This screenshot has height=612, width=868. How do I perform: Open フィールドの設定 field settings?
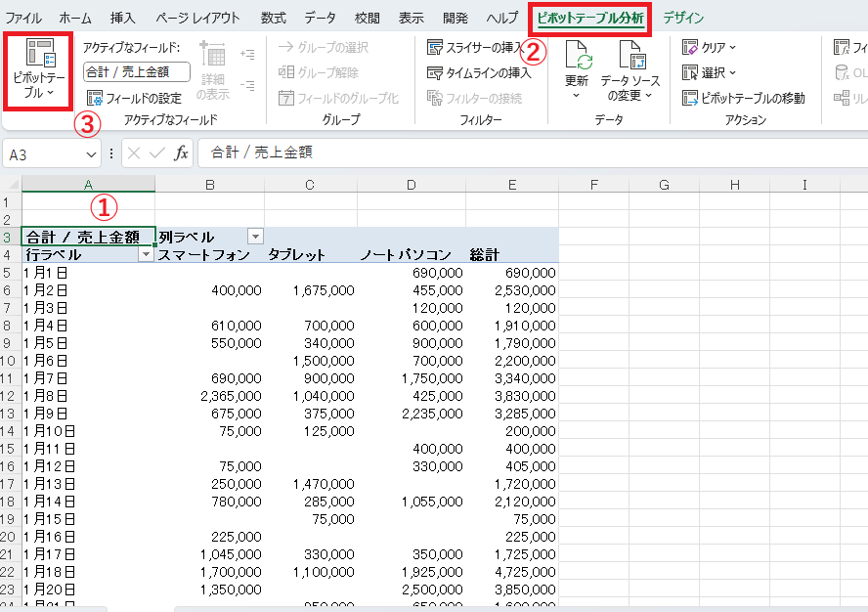(135, 98)
